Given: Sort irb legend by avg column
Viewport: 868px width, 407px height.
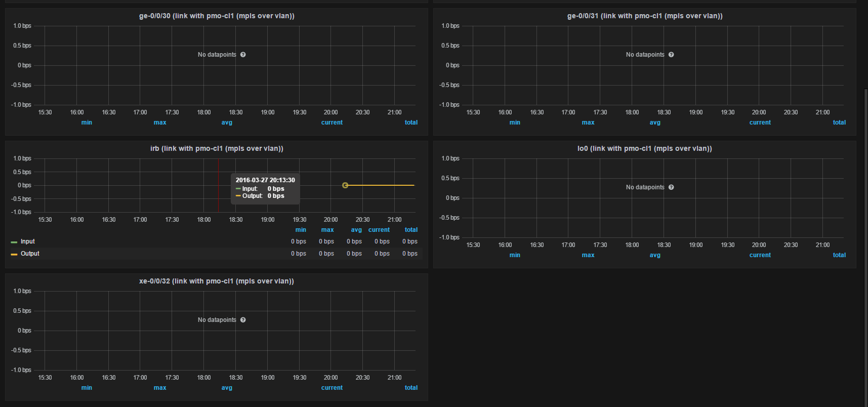Looking at the screenshot, I should pos(356,230).
